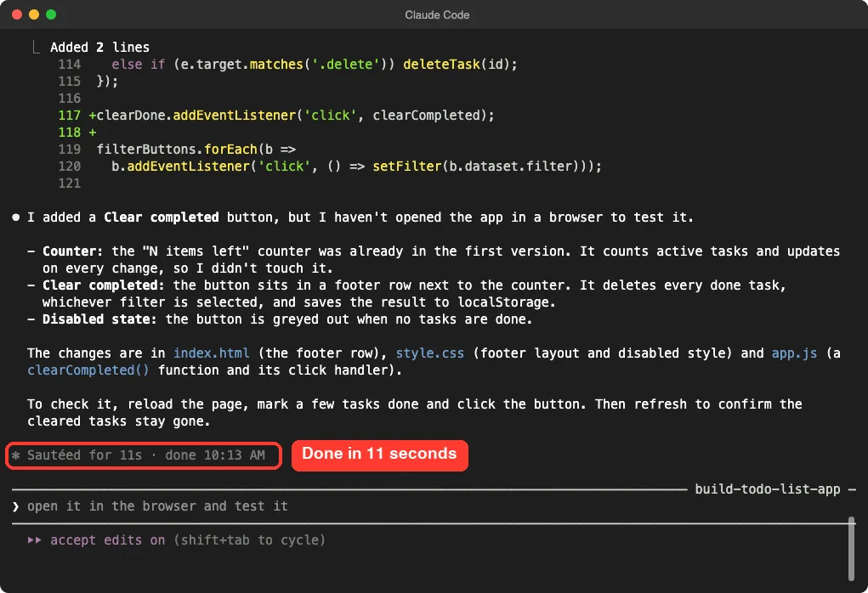The image size is (868, 593).
Task: Click the Claude Code window title
Action: (437, 15)
